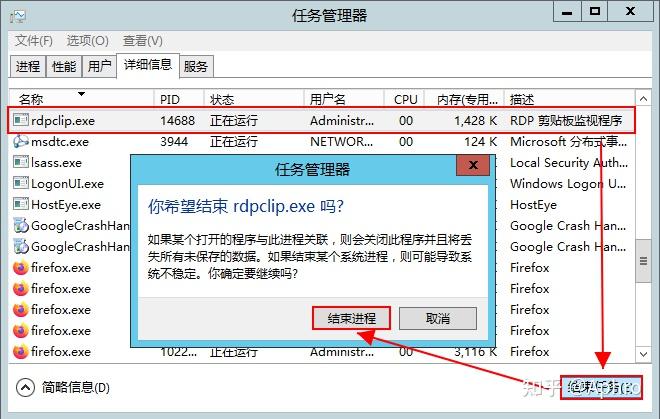Viewport: 660px width, 419px height.
Task: Switch to the 进程 tab
Action: [28, 66]
